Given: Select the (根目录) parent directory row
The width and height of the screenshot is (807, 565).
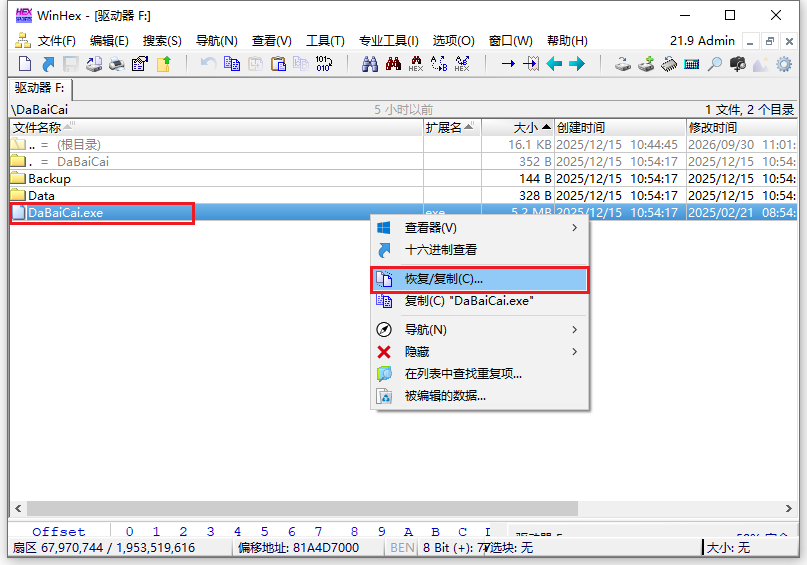Looking at the screenshot, I should (403, 145).
